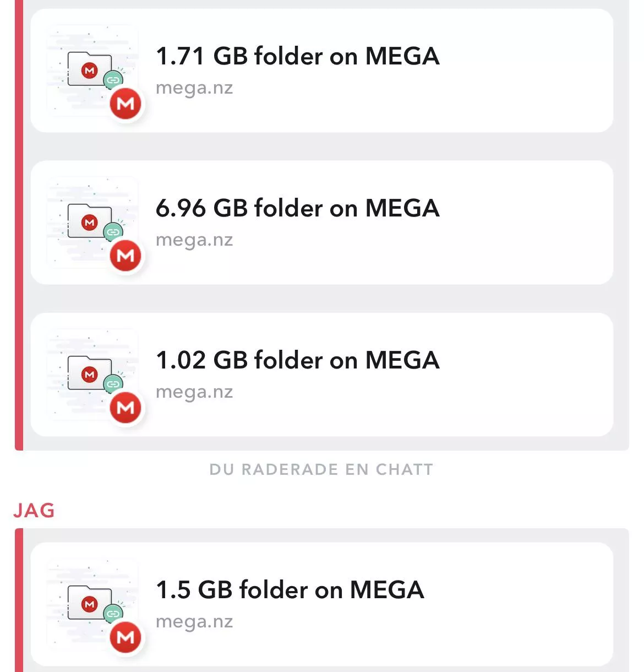Tap the "DU RADERADE EN CHATT" notice

tap(321, 469)
